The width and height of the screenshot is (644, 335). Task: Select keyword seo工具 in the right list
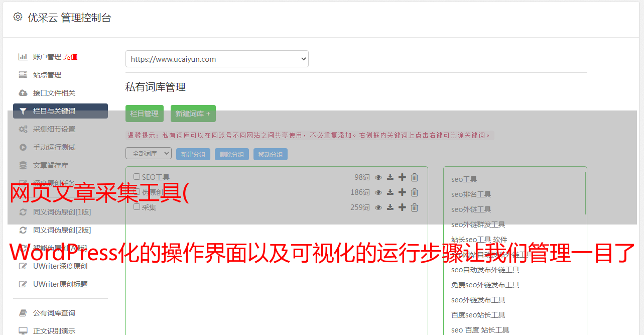click(x=464, y=179)
